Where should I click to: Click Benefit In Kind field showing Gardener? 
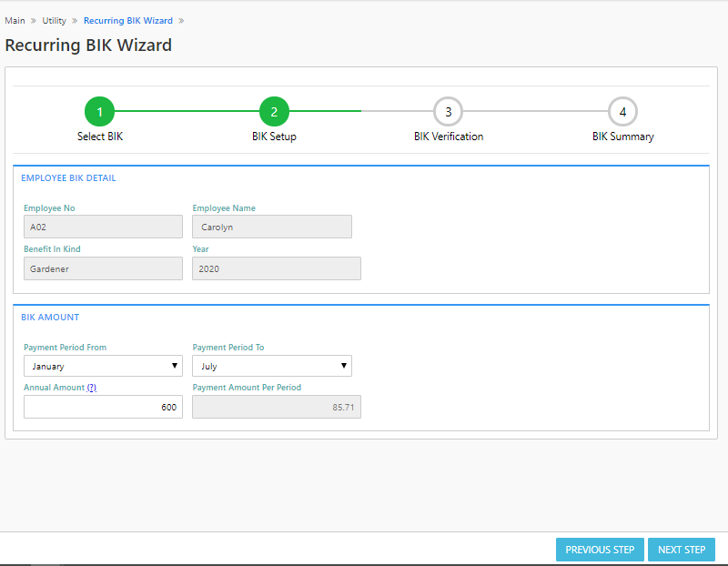click(103, 268)
